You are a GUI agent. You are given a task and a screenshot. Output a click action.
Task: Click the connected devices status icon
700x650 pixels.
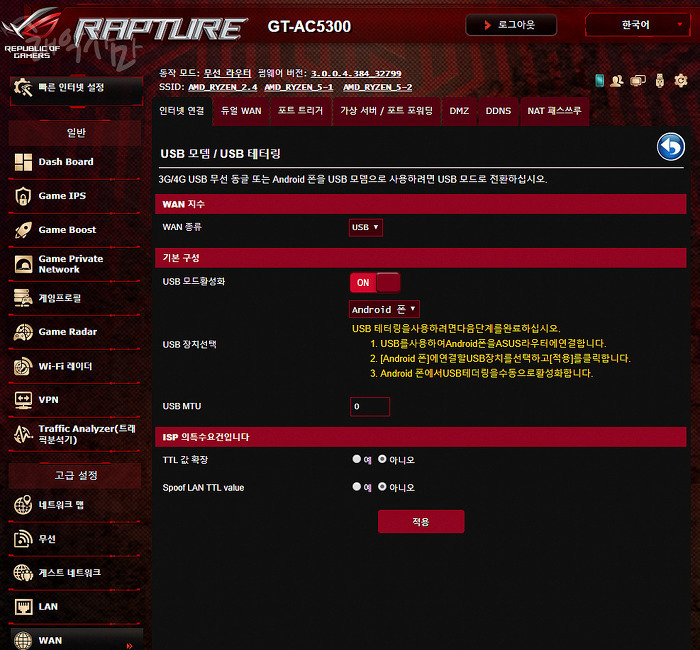coord(638,81)
